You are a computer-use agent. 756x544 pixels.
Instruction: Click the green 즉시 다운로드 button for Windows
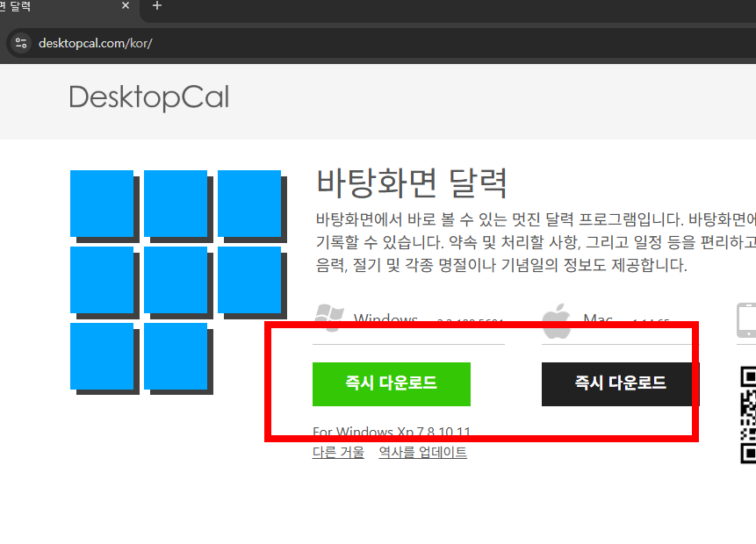(x=392, y=384)
